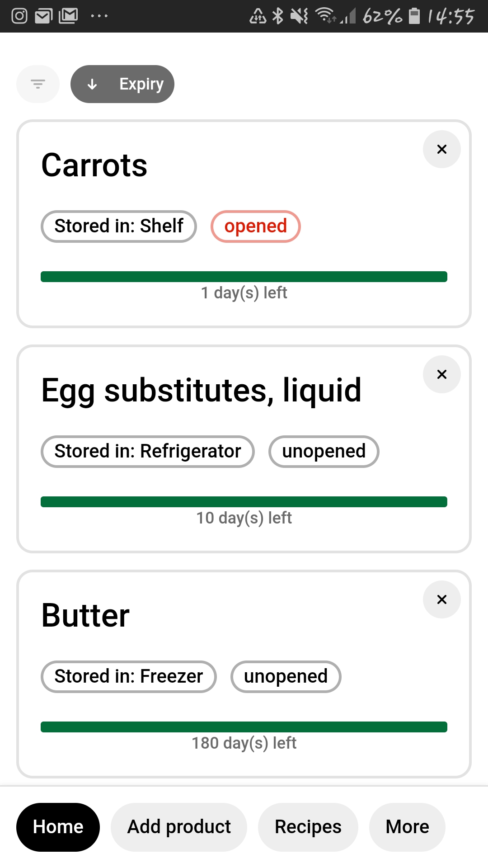This screenshot has height=868, width=488.
Task: Toggle the opened status on Carrots
Action: click(x=255, y=226)
